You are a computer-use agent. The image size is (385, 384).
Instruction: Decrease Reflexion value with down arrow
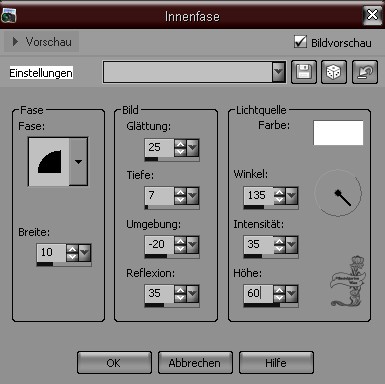click(180, 298)
